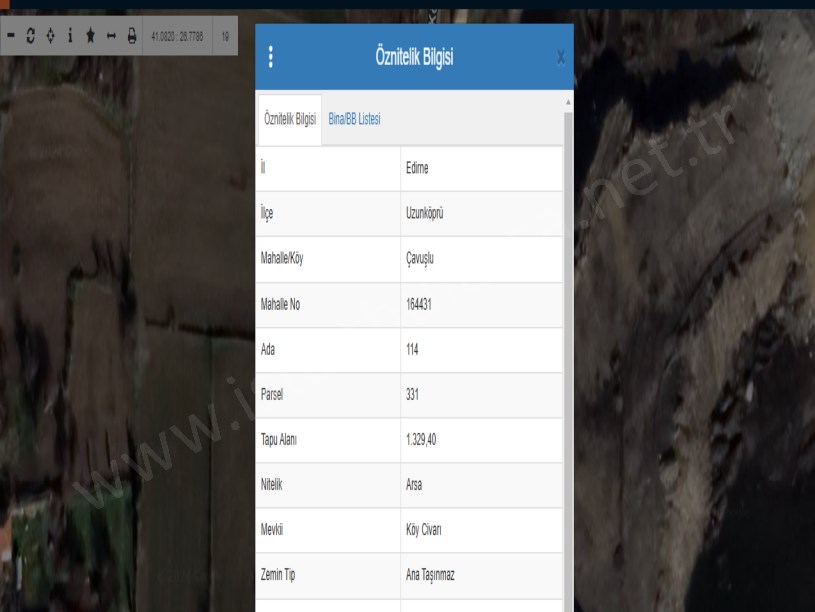Screen dimensions: 815x612
Task: Click the locate/crosshair icon in toolbar
Action: point(55,35)
